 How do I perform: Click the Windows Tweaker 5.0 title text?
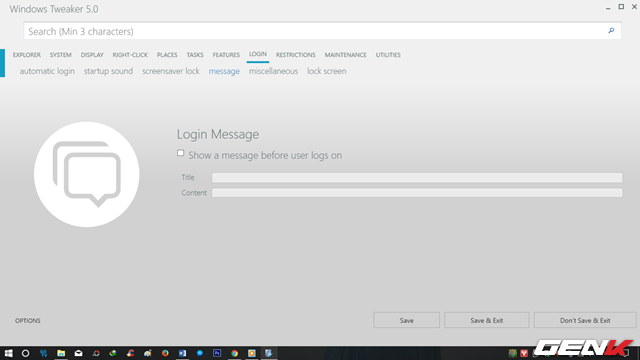point(54,9)
